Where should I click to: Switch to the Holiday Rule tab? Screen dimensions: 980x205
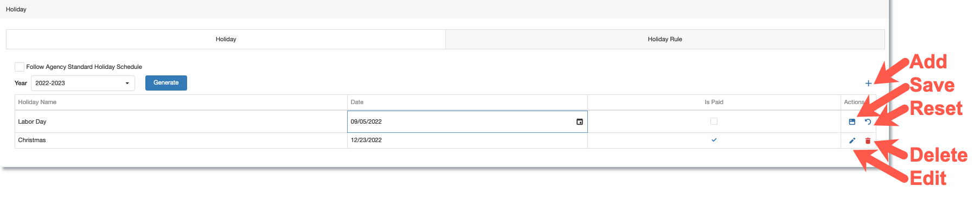pyautogui.click(x=665, y=39)
